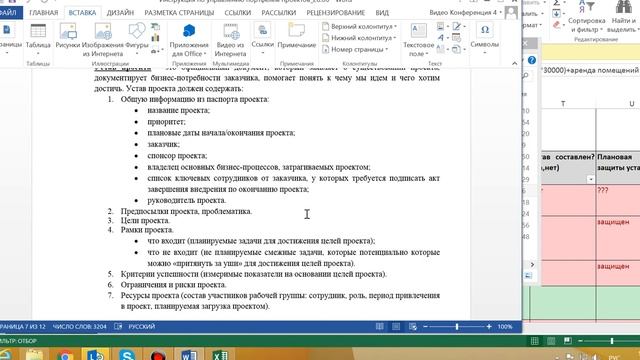Screen dimensions: 640x360
Task: Open the Ссылки links button
Action: [262, 39]
